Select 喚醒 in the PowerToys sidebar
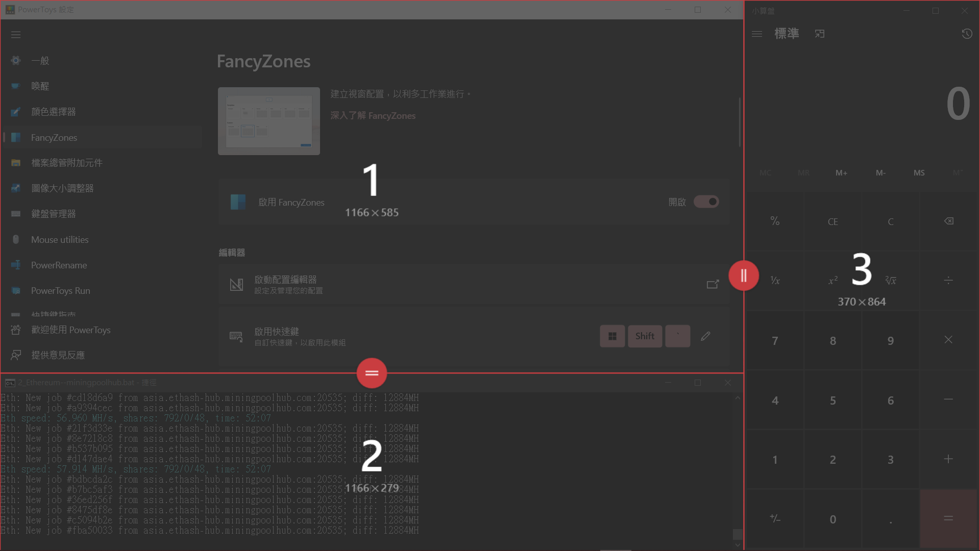This screenshot has height=551, width=980. pyautogui.click(x=102, y=86)
